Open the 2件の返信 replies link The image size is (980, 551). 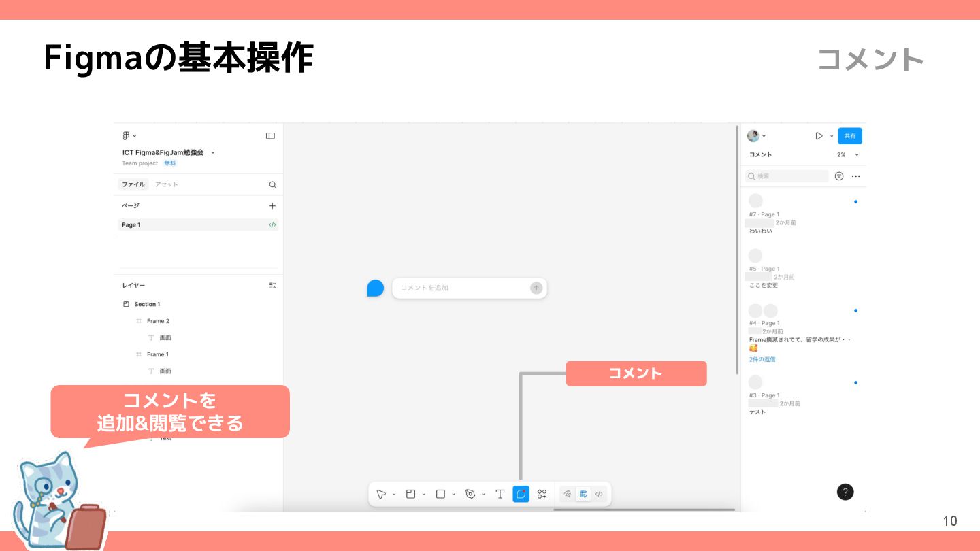pyautogui.click(x=762, y=359)
